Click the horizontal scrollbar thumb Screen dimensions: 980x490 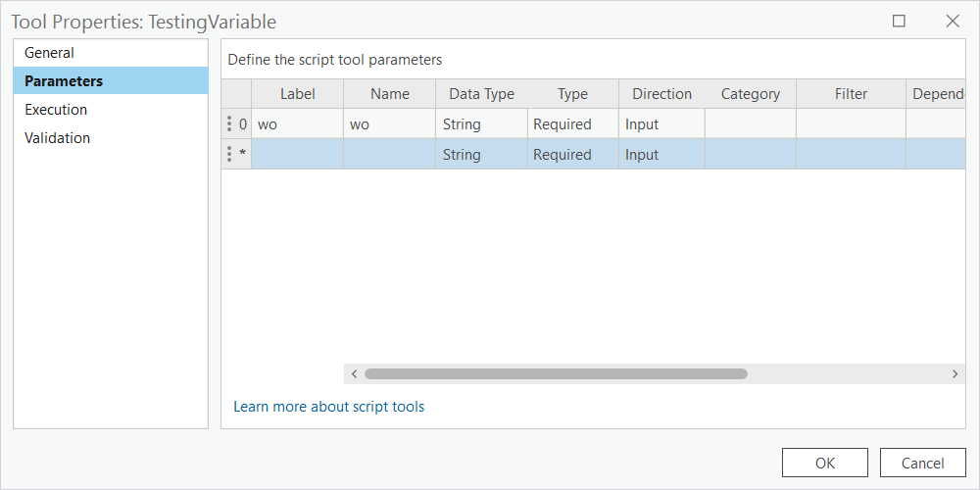point(556,373)
